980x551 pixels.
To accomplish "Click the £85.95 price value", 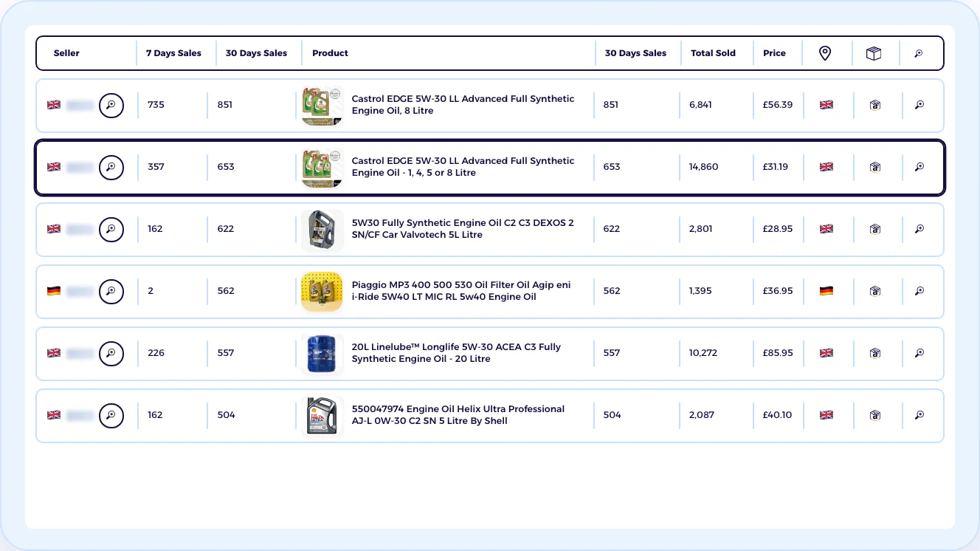I will tap(778, 353).
